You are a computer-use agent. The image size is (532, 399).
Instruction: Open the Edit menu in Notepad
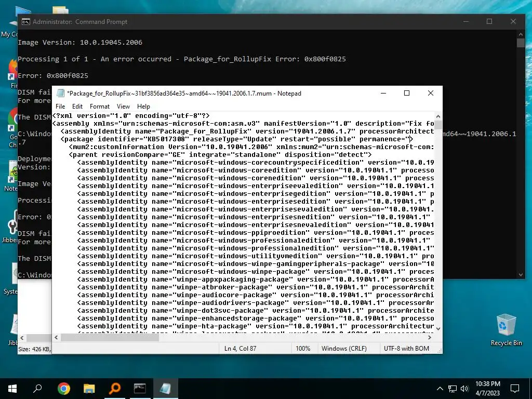tap(77, 106)
